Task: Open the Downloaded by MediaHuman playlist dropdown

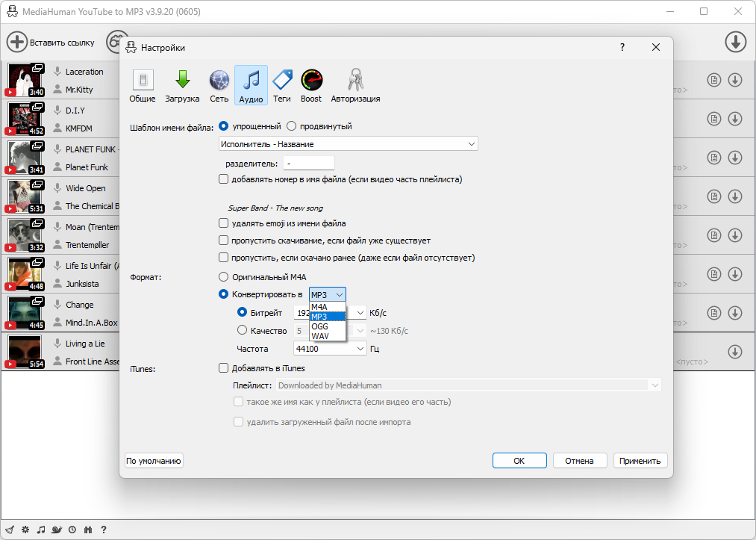Action: pos(469,385)
